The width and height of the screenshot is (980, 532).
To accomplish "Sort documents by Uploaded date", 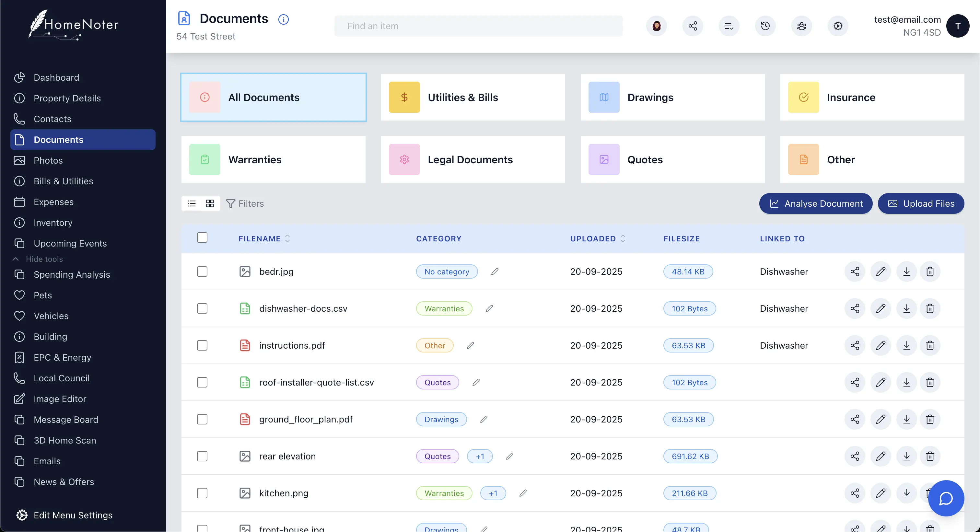I will (x=623, y=238).
